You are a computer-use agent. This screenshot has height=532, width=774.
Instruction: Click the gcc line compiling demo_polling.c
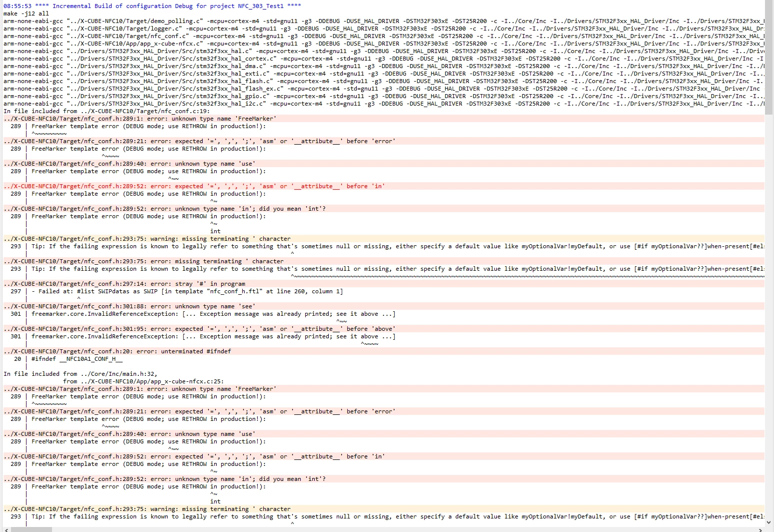click(x=384, y=21)
